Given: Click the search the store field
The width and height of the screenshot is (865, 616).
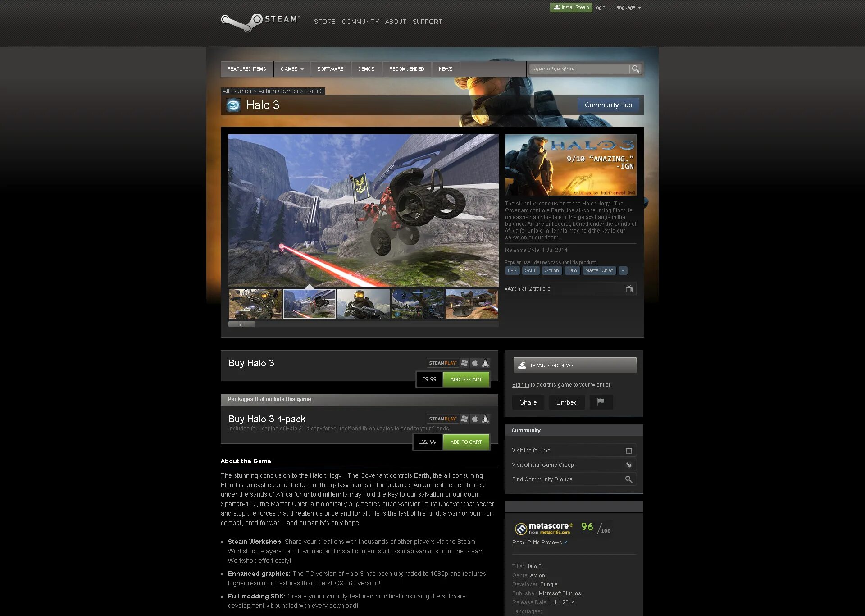Looking at the screenshot, I should coord(578,69).
